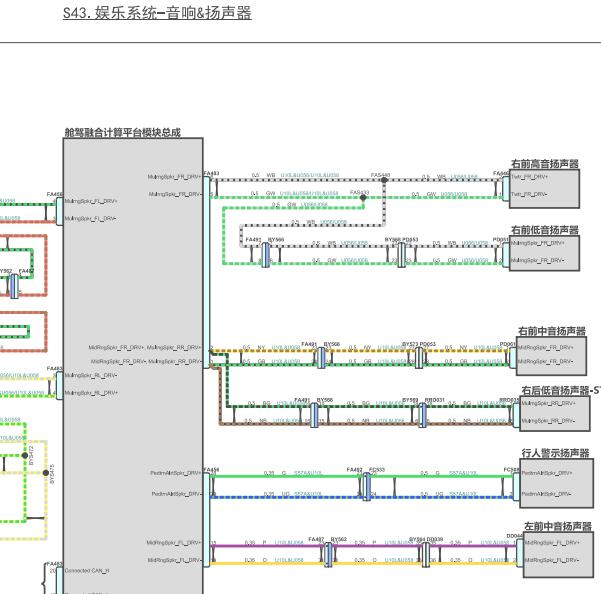The height and width of the screenshot is (594, 601).
Task: Select the 左前中音扬声器 speaker heading
Action: (x=558, y=526)
